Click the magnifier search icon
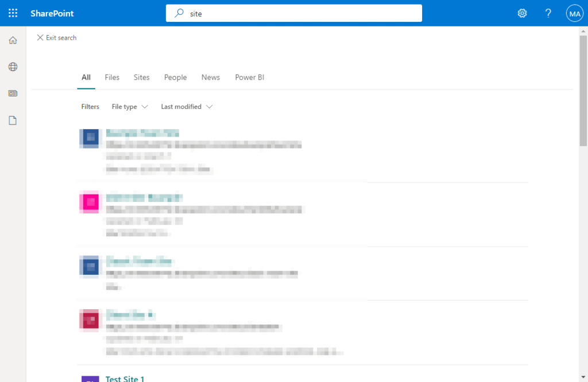The image size is (588, 382). point(179,13)
